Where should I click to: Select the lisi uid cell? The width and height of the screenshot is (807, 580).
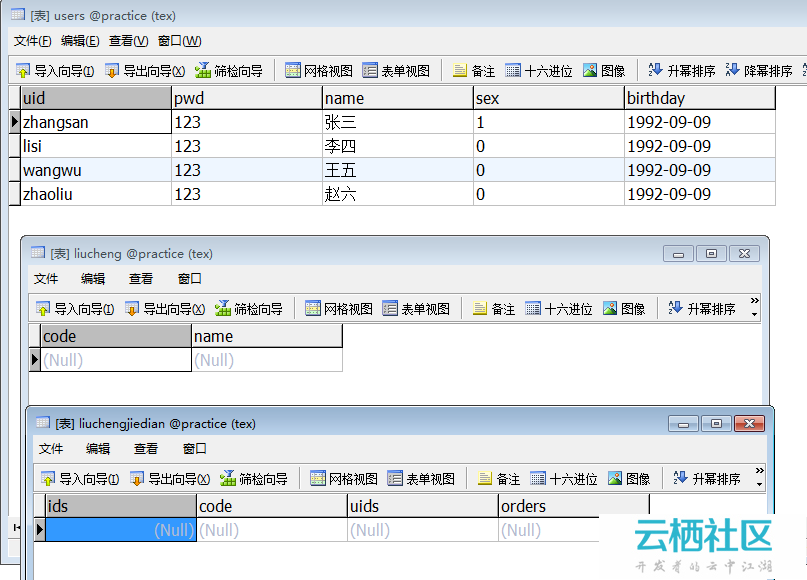point(96,146)
